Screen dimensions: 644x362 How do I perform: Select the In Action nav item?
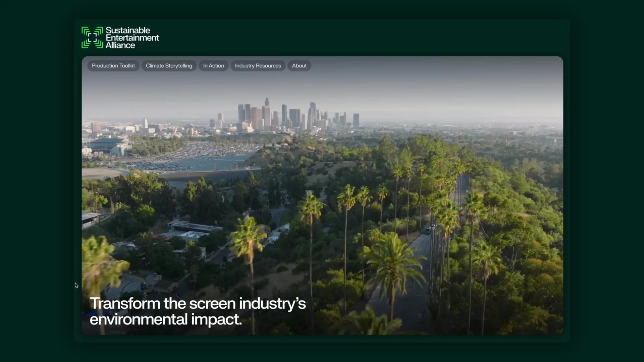click(213, 66)
